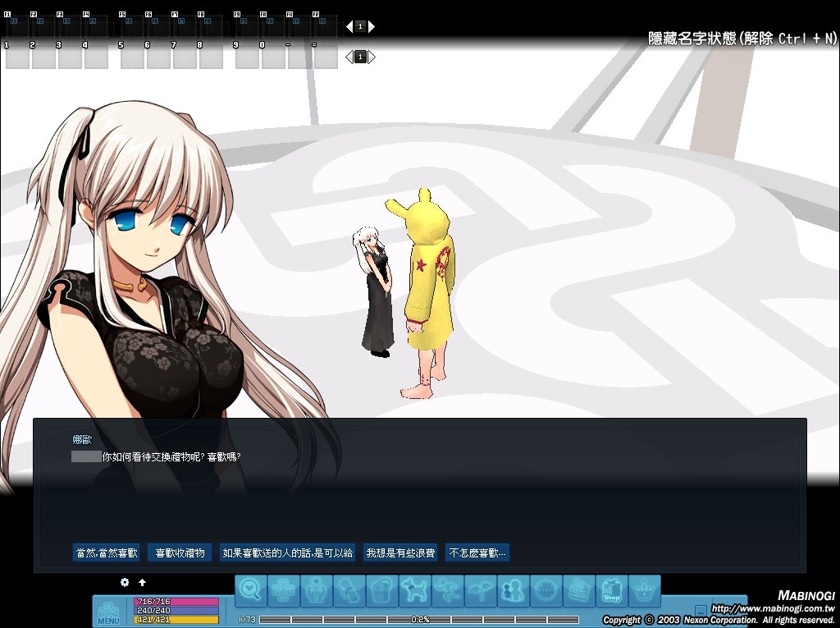
Task: Open the MENU button at bottom left
Action: point(108,613)
